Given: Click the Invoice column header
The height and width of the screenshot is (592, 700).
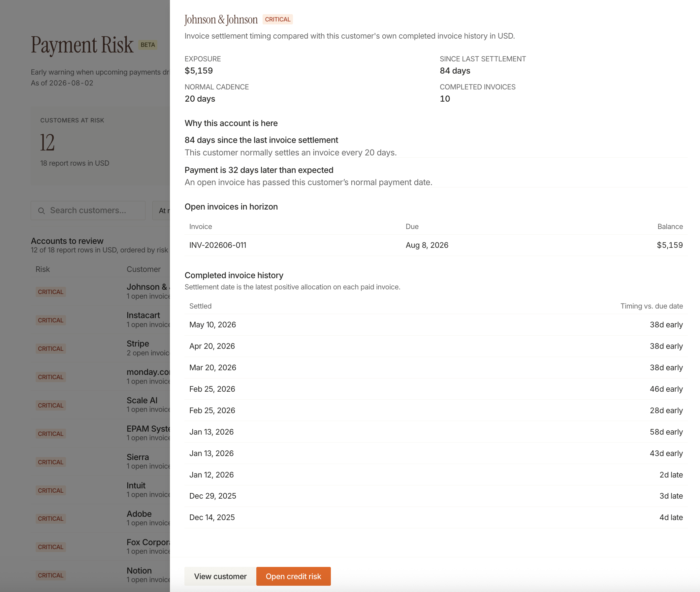Looking at the screenshot, I should pyautogui.click(x=201, y=226).
